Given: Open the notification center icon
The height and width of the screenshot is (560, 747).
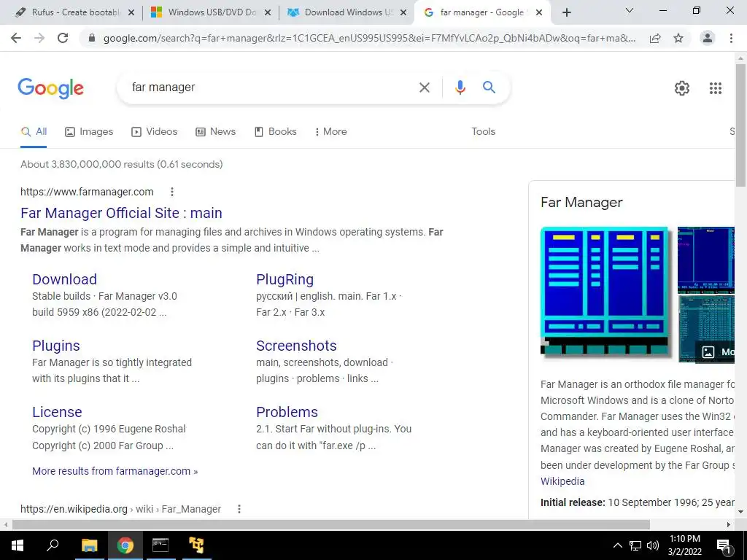Looking at the screenshot, I should pyautogui.click(x=724, y=545).
